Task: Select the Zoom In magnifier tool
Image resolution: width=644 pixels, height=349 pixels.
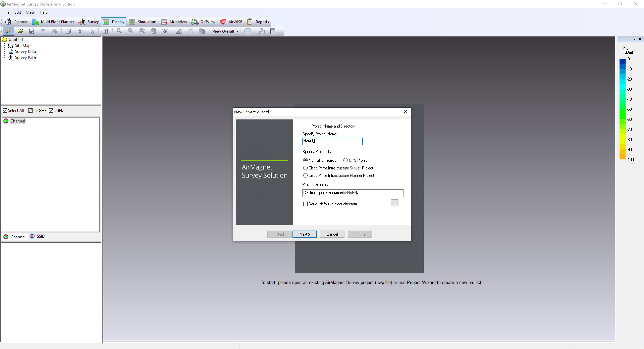Action: pos(119,31)
